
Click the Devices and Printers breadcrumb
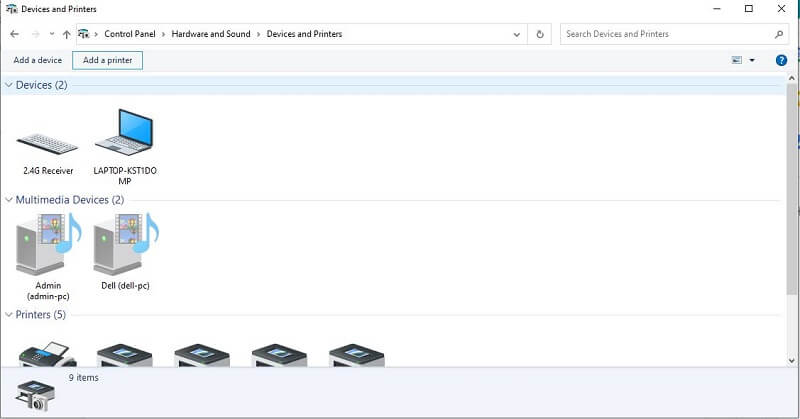pos(304,34)
